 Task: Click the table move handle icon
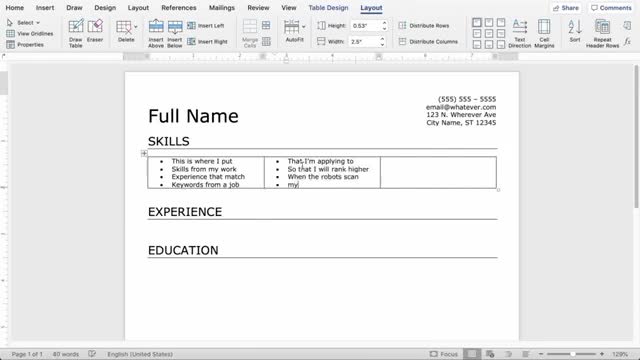tap(144, 153)
